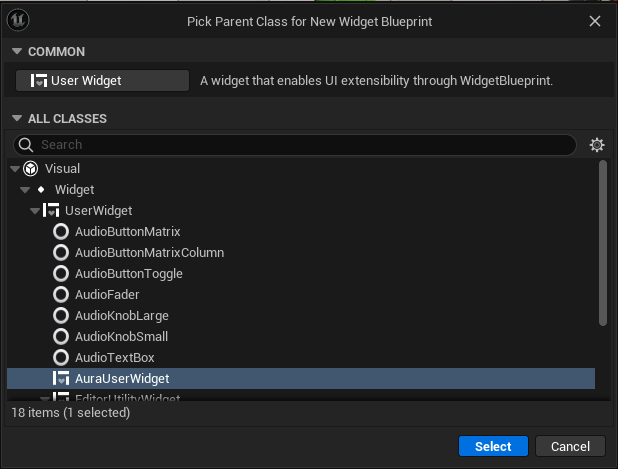Image resolution: width=618 pixels, height=469 pixels.
Task: Select AudioButtonMatrixColumn in class list
Action: [149, 252]
